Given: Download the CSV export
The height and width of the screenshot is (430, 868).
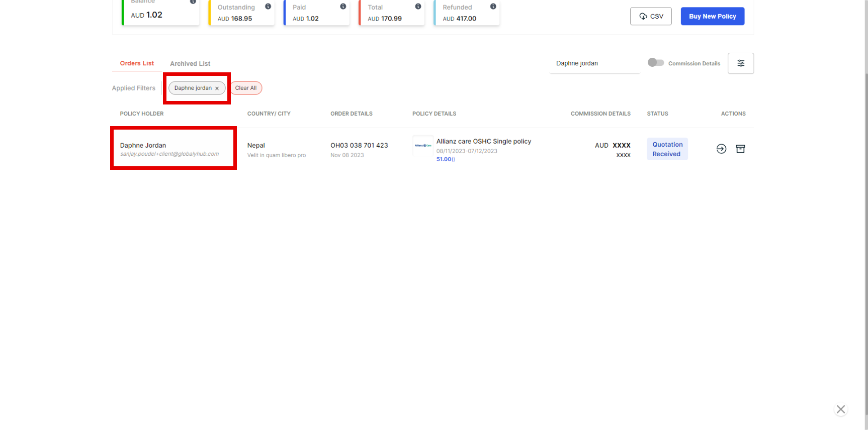Looking at the screenshot, I should click(x=651, y=16).
